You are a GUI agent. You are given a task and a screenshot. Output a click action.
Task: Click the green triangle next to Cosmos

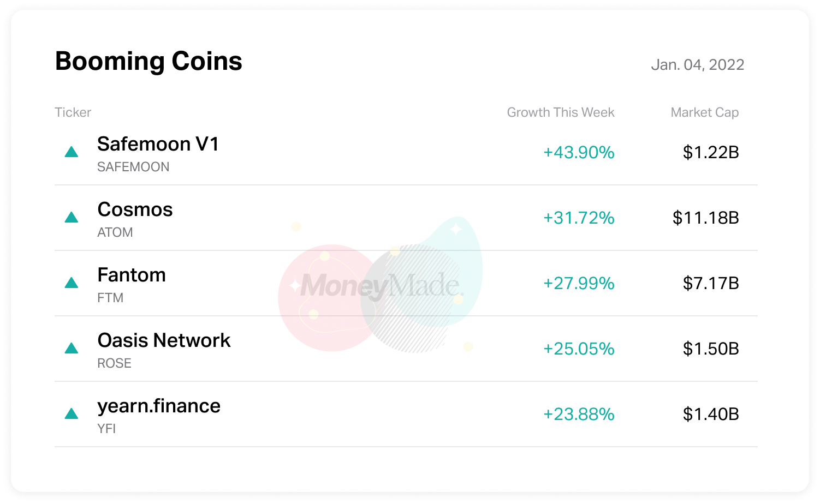tap(72, 218)
